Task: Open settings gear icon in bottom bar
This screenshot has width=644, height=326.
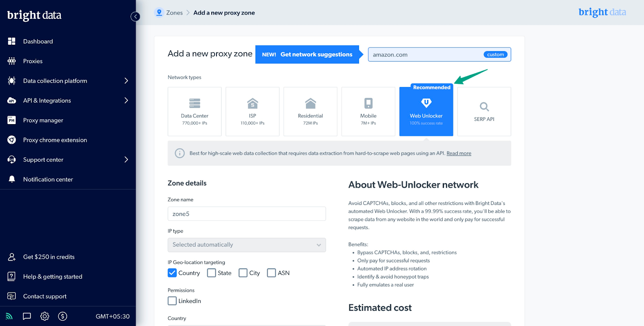Action: [x=45, y=316]
